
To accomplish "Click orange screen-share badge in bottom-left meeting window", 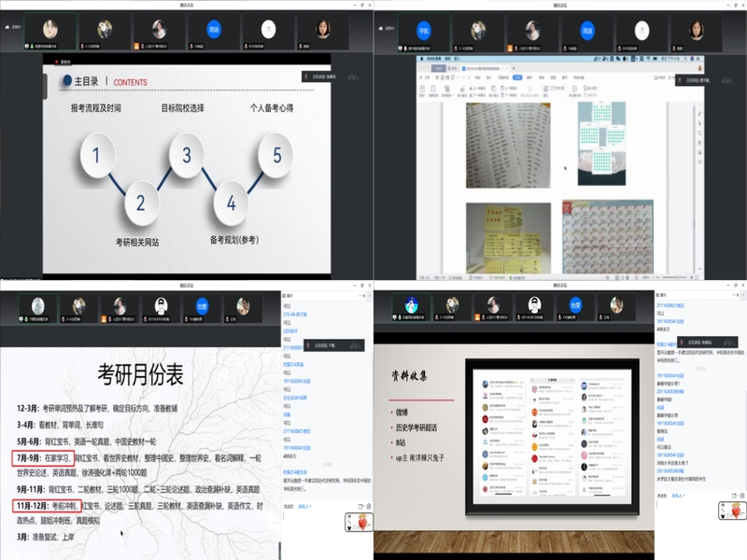I will [104, 319].
